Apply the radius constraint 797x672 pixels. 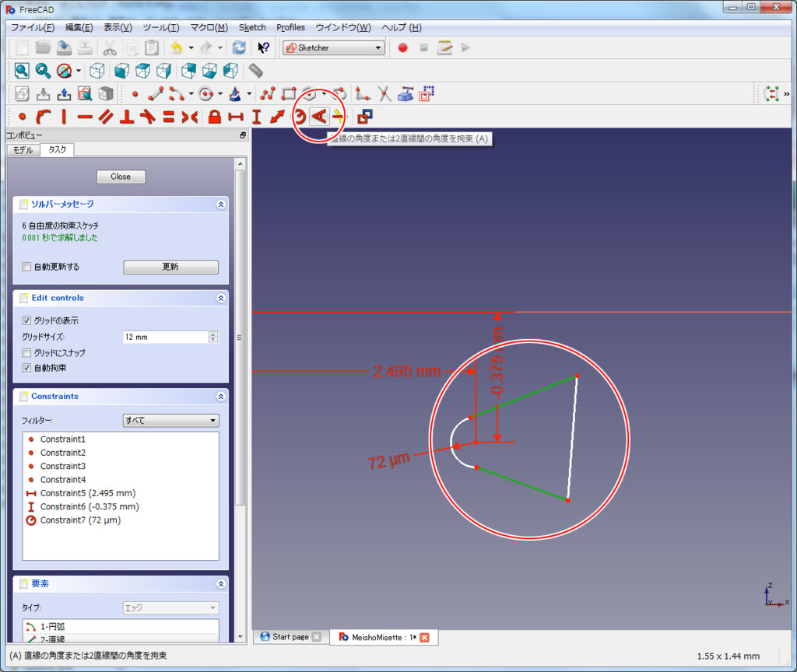tap(300, 117)
